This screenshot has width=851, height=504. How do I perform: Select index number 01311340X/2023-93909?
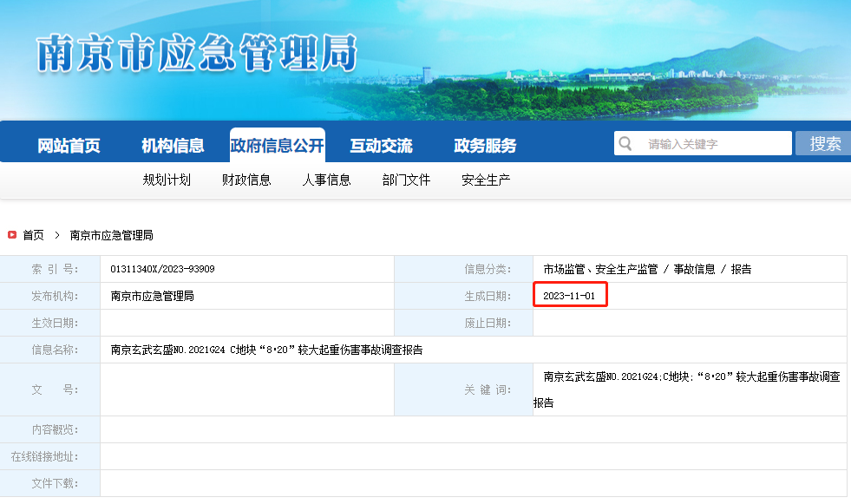(x=162, y=269)
